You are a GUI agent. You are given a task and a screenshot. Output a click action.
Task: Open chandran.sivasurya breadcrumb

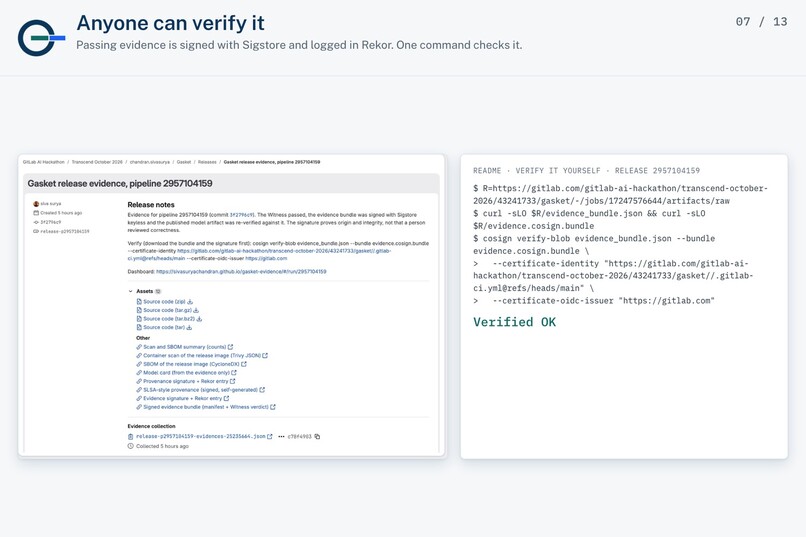pos(150,162)
